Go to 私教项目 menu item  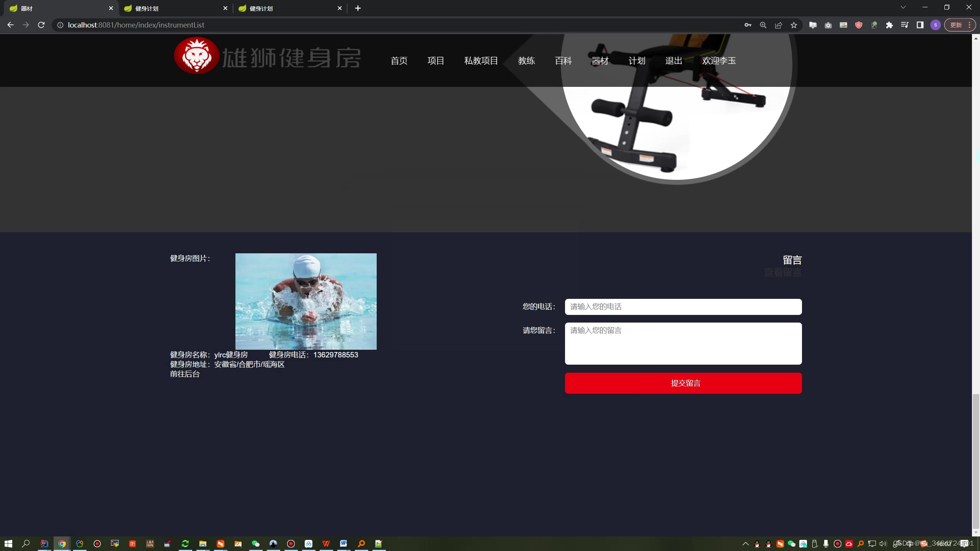(481, 60)
